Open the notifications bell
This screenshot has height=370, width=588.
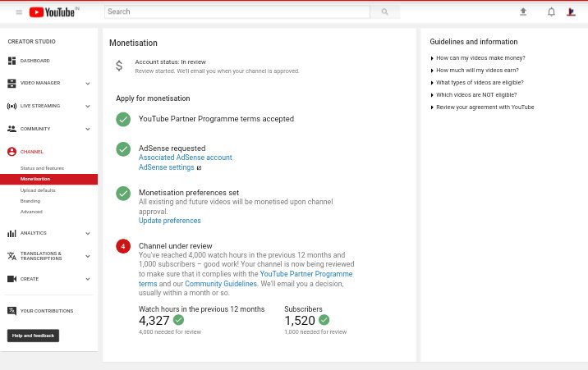[551, 12]
